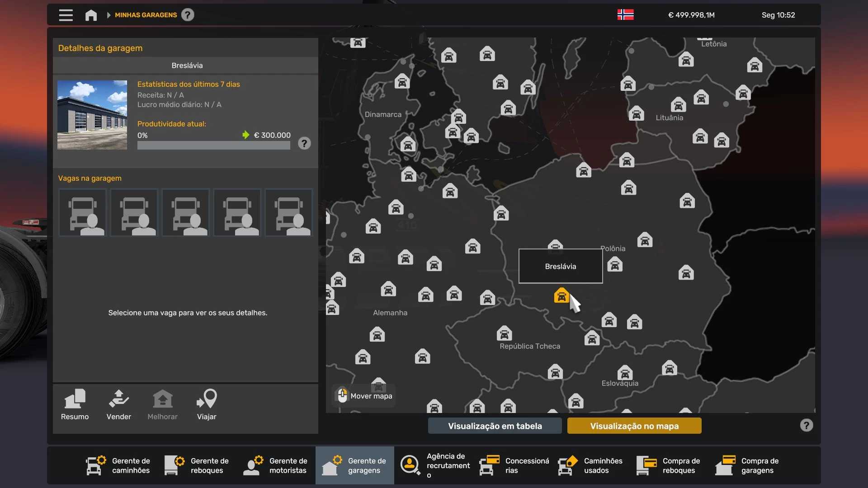Select the highlighted yellow Breslávia garage marker
This screenshot has width=868, height=488.
point(561,296)
